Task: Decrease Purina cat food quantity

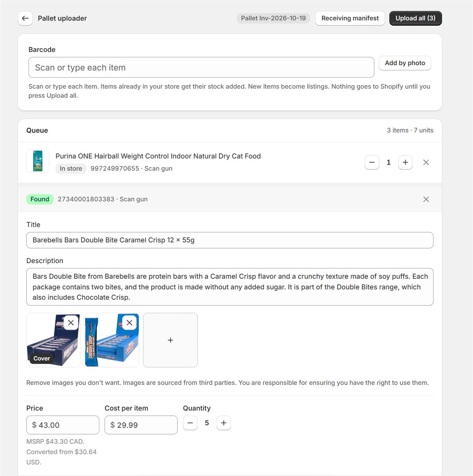Action: pos(372,162)
